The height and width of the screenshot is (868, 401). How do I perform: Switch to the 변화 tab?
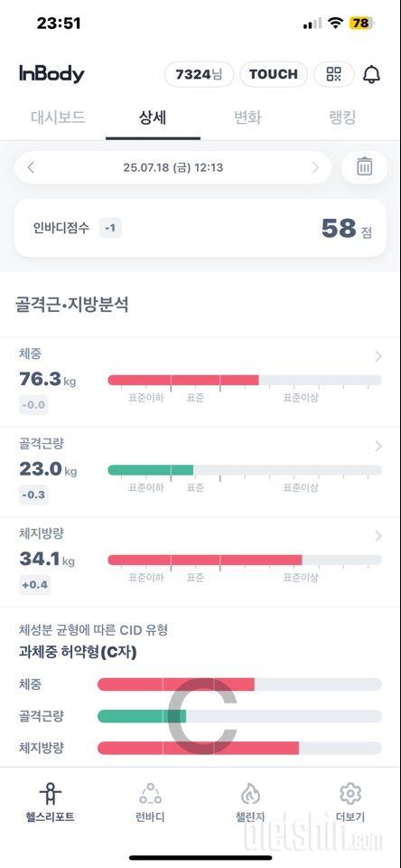click(247, 118)
